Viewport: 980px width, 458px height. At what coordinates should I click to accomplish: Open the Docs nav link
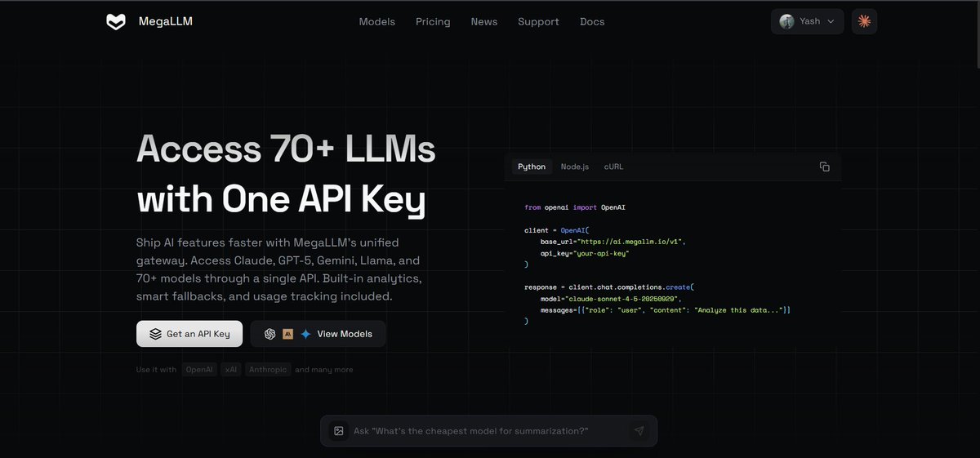(x=592, y=22)
